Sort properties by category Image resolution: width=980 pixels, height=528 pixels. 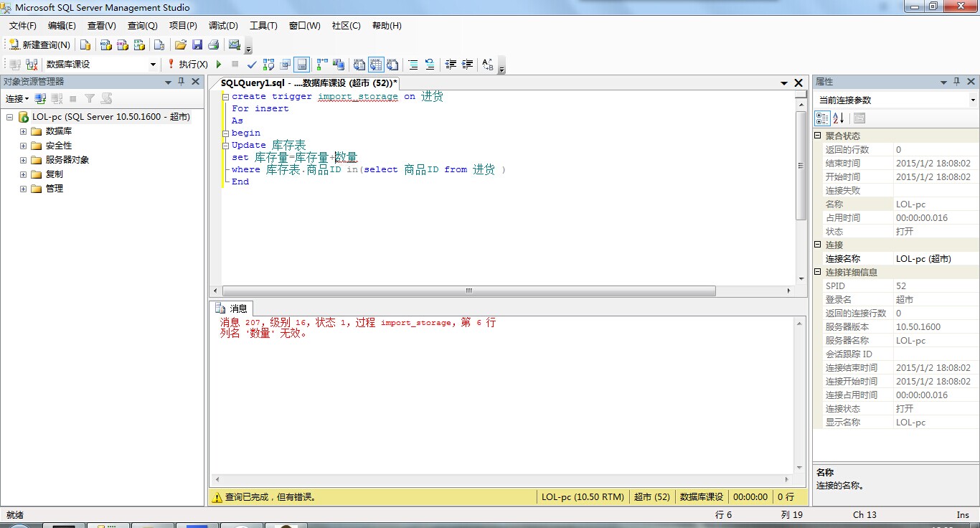822,118
